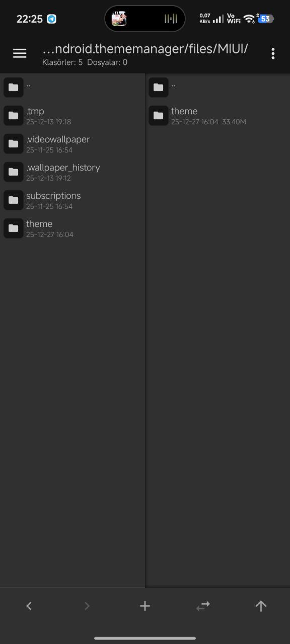
Task: Tap the forward arrow in bottom bar
Action: pos(87,606)
